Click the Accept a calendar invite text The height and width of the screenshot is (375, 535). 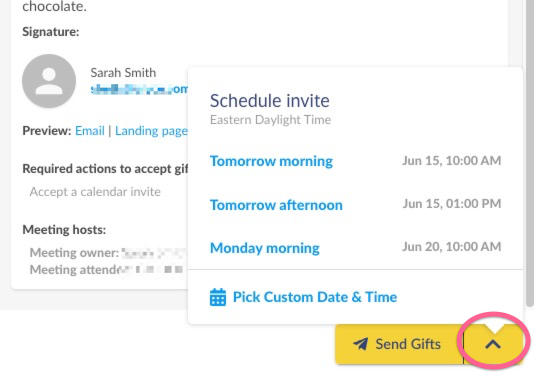click(x=95, y=192)
